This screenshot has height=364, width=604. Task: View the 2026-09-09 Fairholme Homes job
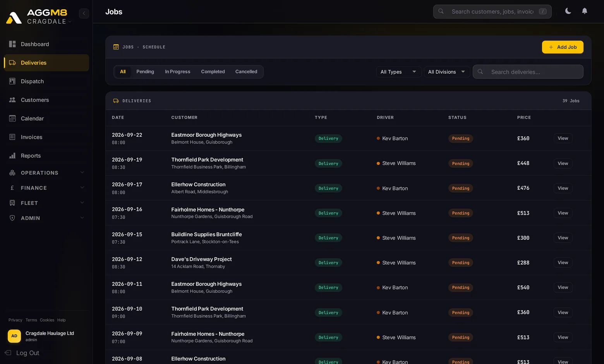[x=563, y=337]
